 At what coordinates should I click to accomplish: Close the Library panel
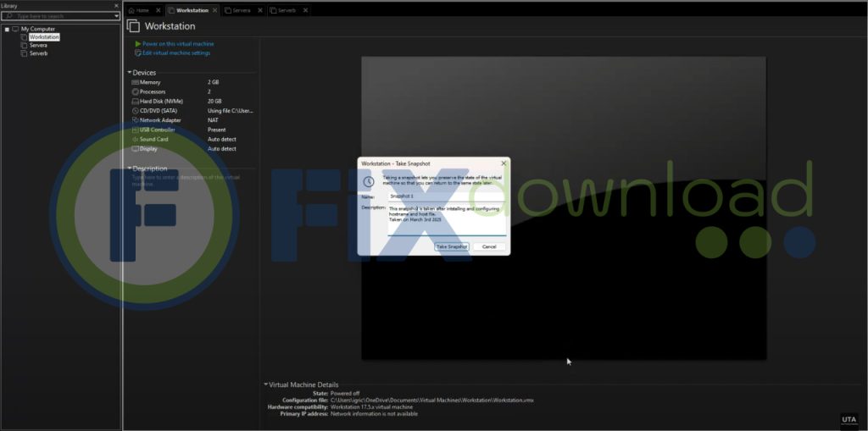coord(116,6)
